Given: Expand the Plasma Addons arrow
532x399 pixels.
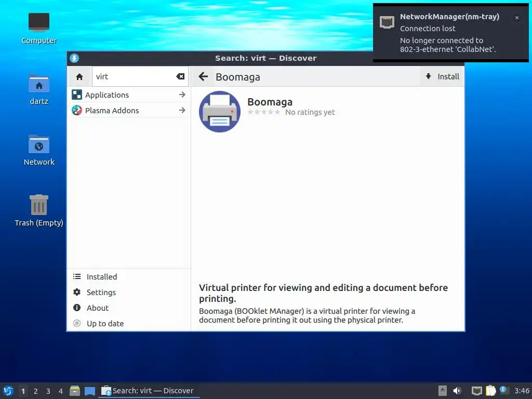Looking at the screenshot, I should click(x=182, y=110).
